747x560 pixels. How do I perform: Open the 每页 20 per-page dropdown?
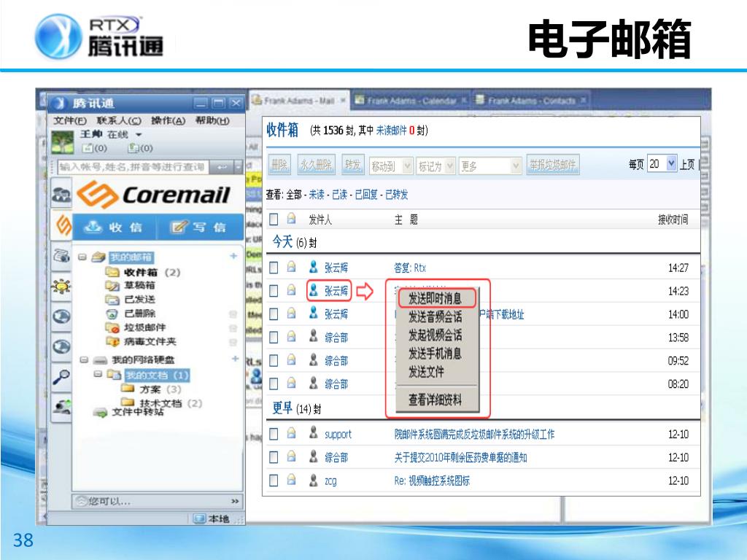coord(662,164)
